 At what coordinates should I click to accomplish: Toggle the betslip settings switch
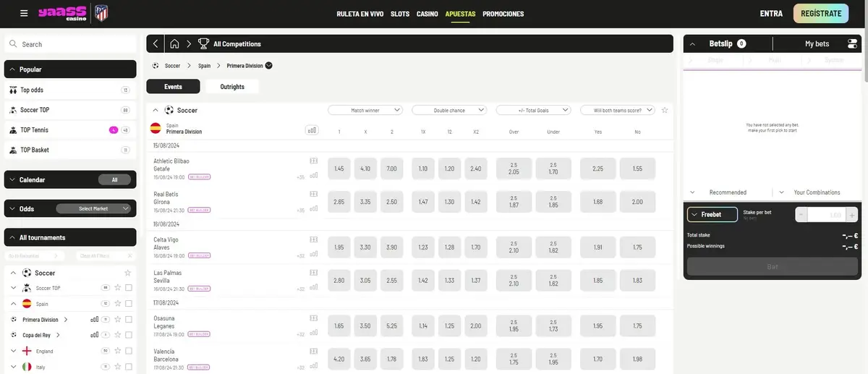point(851,44)
